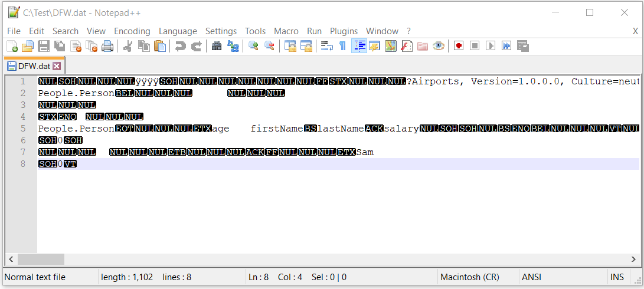Open the Language menu
Viewport: 644px width, 289px height.
point(178,31)
